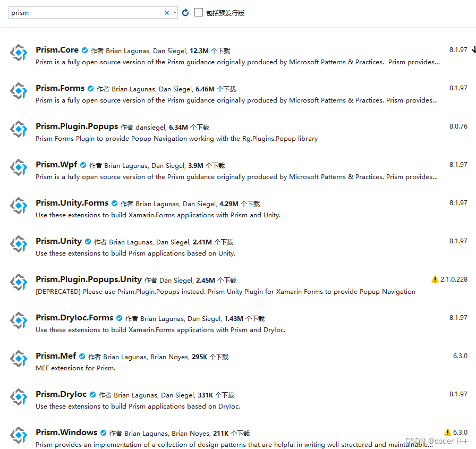Click the 331K downloads count
Image resolution: width=476 pixels, height=449 pixels.
click(206, 395)
